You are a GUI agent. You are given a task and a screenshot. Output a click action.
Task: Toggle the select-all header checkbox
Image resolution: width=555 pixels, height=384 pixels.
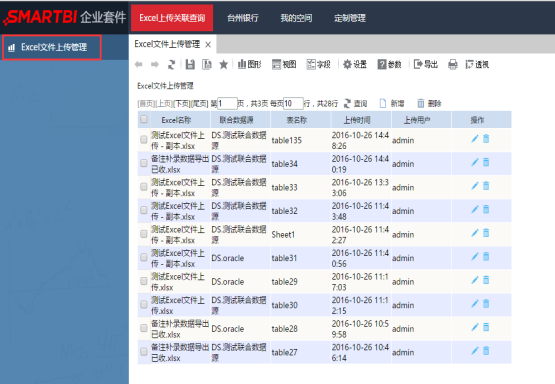[x=144, y=119]
